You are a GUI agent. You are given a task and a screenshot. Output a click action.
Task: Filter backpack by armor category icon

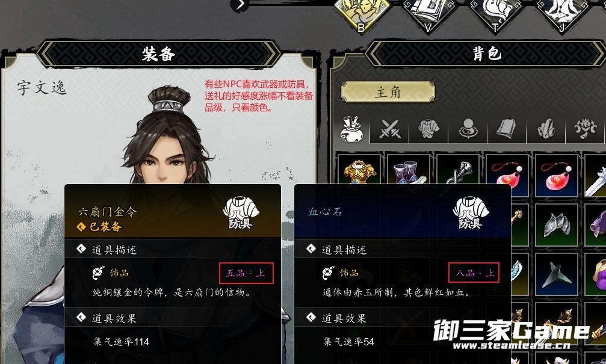(428, 129)
